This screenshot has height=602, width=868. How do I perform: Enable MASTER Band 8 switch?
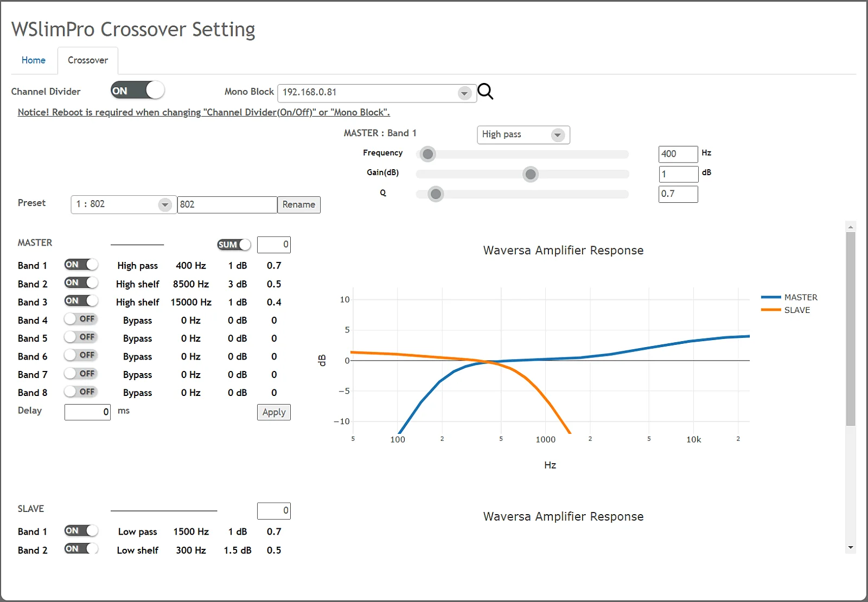81,392
